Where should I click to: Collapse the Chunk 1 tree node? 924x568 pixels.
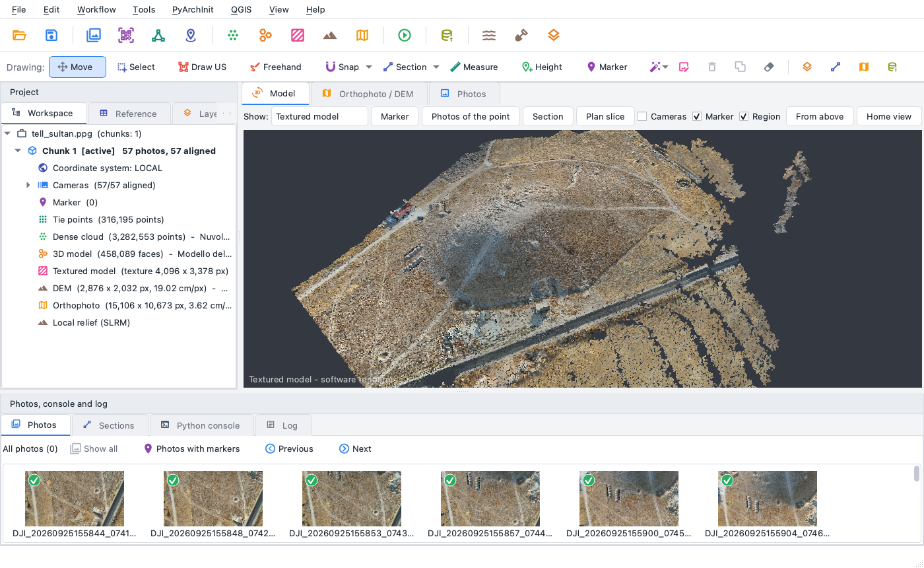click(18, 151)
